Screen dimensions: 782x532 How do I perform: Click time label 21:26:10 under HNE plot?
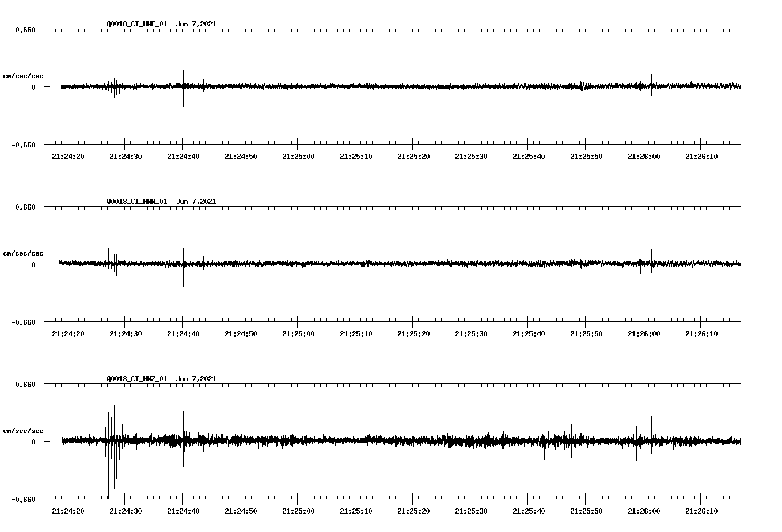[x=701, y=156]
